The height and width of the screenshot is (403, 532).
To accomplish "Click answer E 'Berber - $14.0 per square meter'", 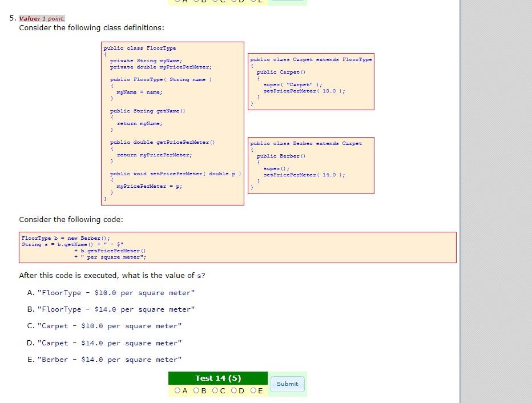I will (x=110, y=360).
